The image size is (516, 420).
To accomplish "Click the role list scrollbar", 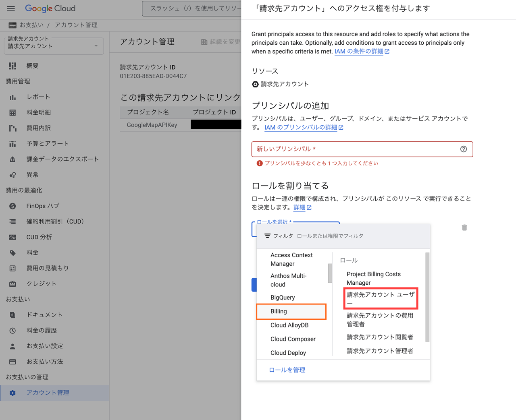I will pyautogui.click(x=427, y=297).
